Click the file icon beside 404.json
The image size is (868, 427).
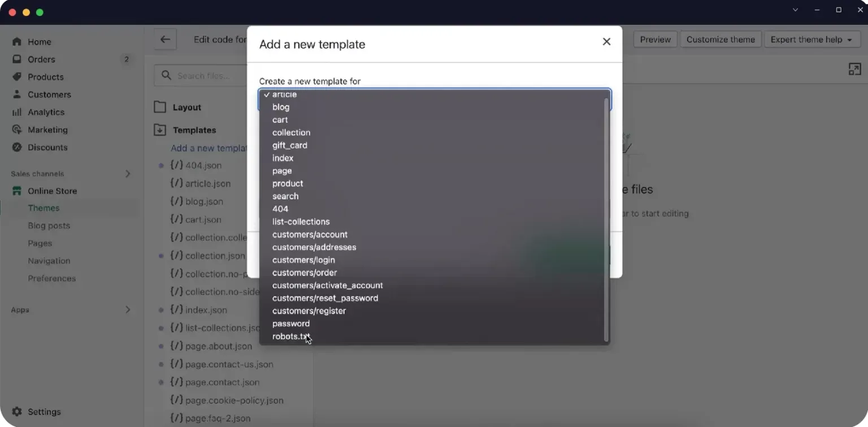pyautogui.click(x=176, y=165)
